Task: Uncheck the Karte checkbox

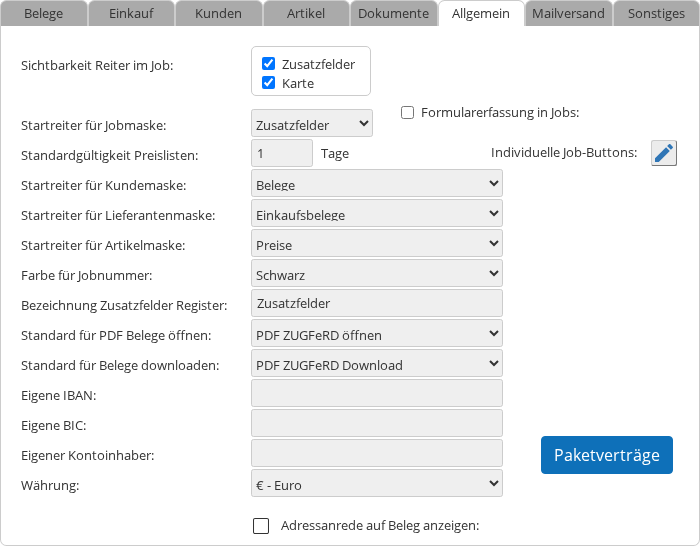Action: pyautogui.click(x=268, y=83)
